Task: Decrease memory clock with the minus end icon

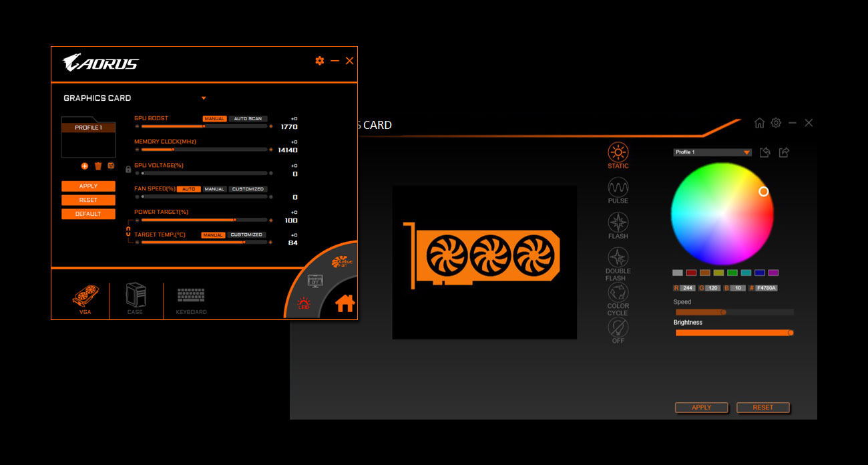Action: (x=137, y=149)
